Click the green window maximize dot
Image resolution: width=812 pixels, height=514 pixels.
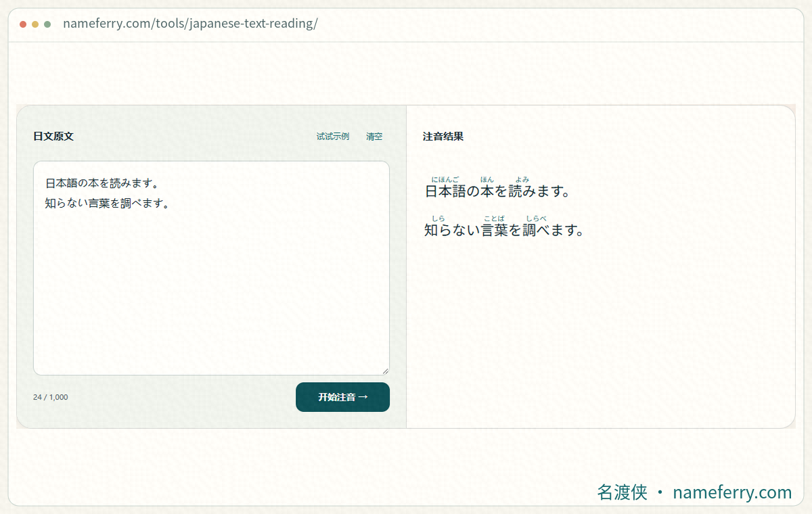[x=47, y=24]
